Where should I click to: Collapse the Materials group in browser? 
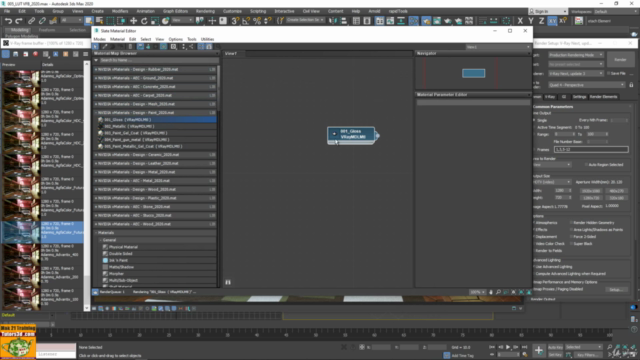click(x=96, y=233)
